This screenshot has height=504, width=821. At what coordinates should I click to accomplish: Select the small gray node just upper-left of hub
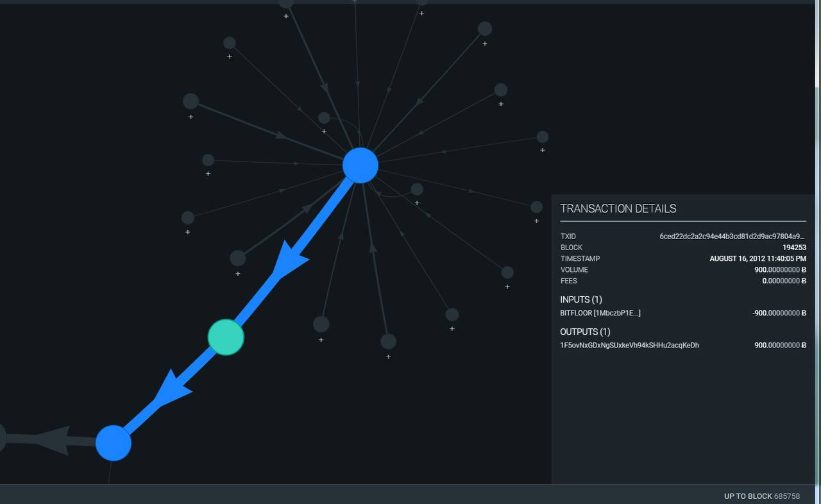point(324,118)
